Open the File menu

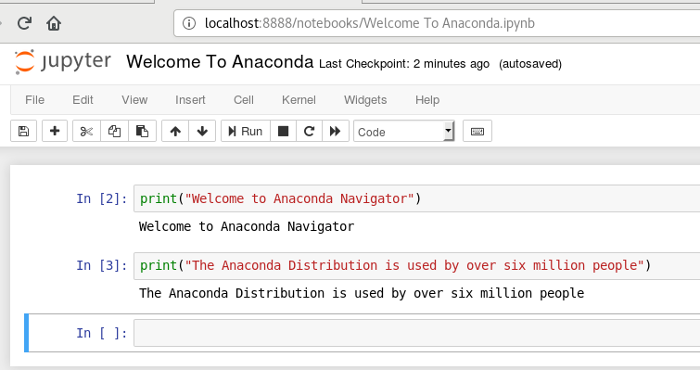pyautogui.click(x=35, y=100)
